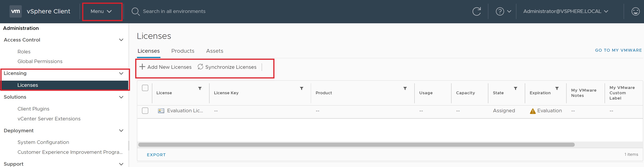Collapse the Deployment section

(x=121, y=131)
